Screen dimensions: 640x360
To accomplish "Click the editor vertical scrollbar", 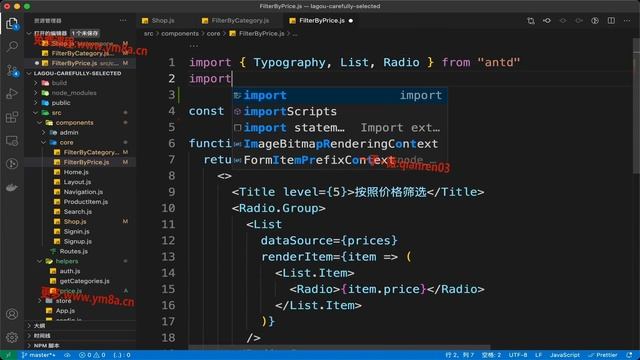I will coord(636,106).
